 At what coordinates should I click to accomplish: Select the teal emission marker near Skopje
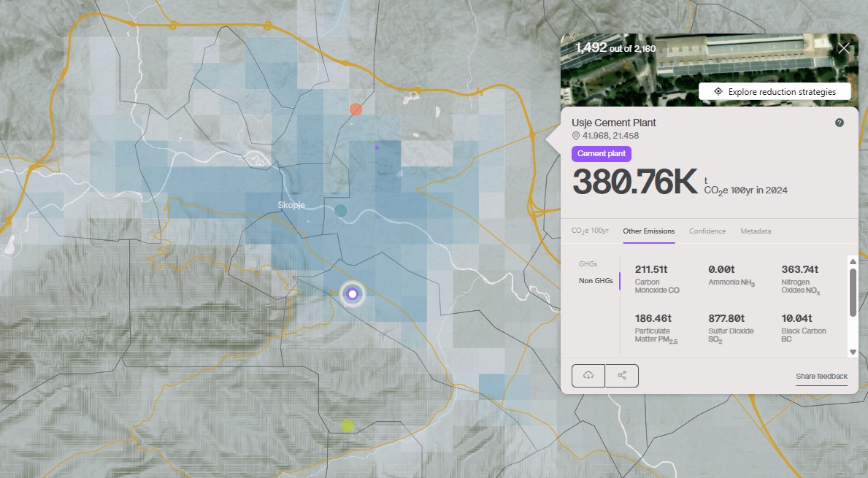point(340,211)
